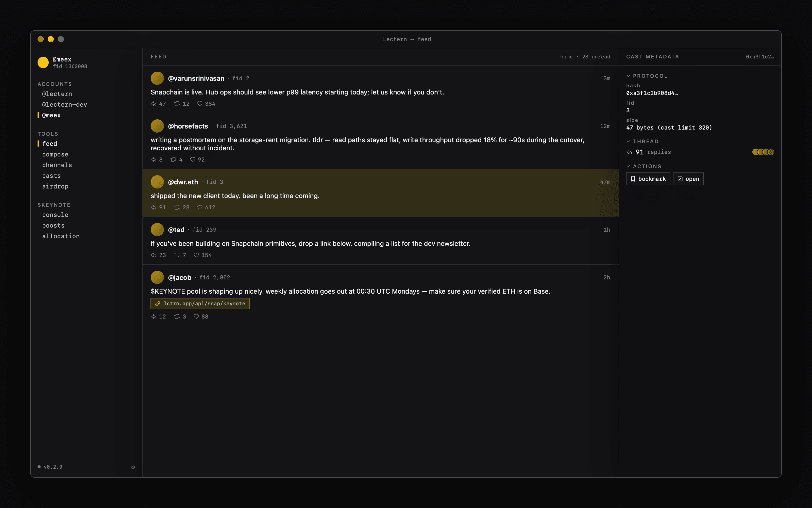Screen dimensions: 812x508
Task: Click the '47 bytes (cast limit 320)' value
Action: point(669,128)
